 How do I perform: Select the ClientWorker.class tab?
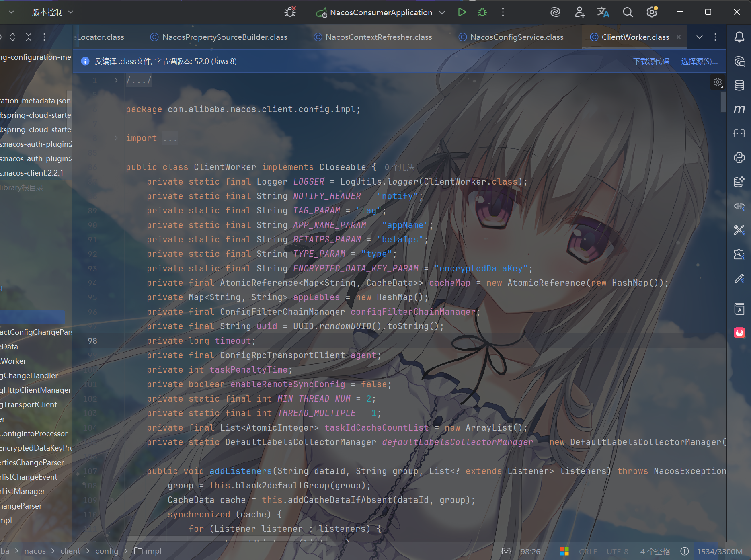point(635,37)
